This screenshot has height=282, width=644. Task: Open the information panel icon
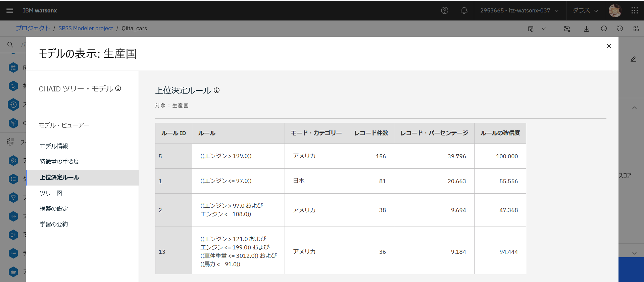604,29
